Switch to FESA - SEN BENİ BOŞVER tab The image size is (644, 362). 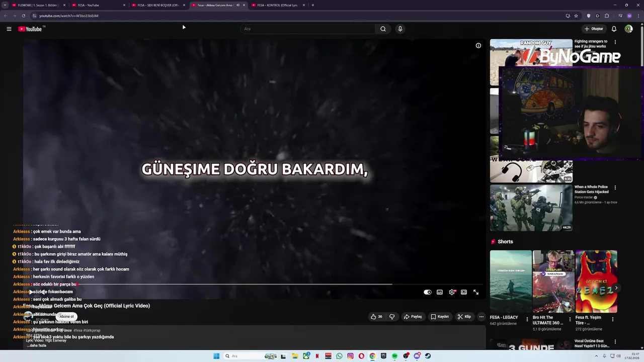pyautogui.click(x=158, y=5)
